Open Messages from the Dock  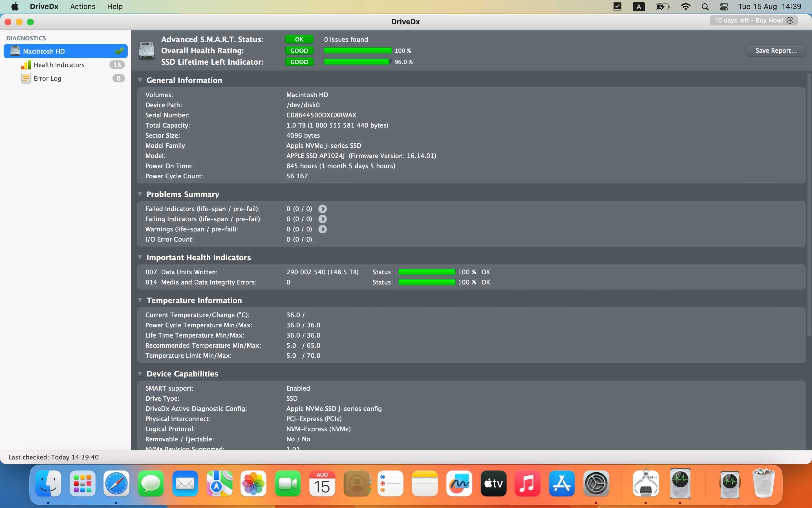coord(151,483)
